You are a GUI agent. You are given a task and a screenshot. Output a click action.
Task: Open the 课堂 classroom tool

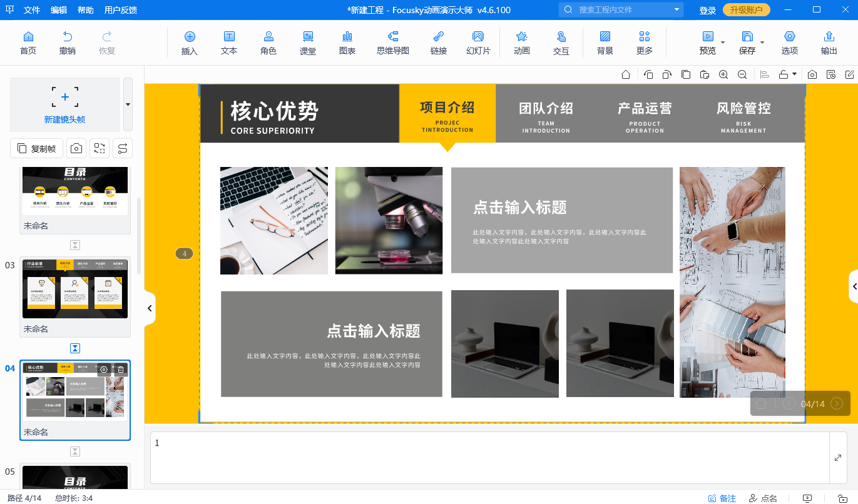tap(308, 43)
